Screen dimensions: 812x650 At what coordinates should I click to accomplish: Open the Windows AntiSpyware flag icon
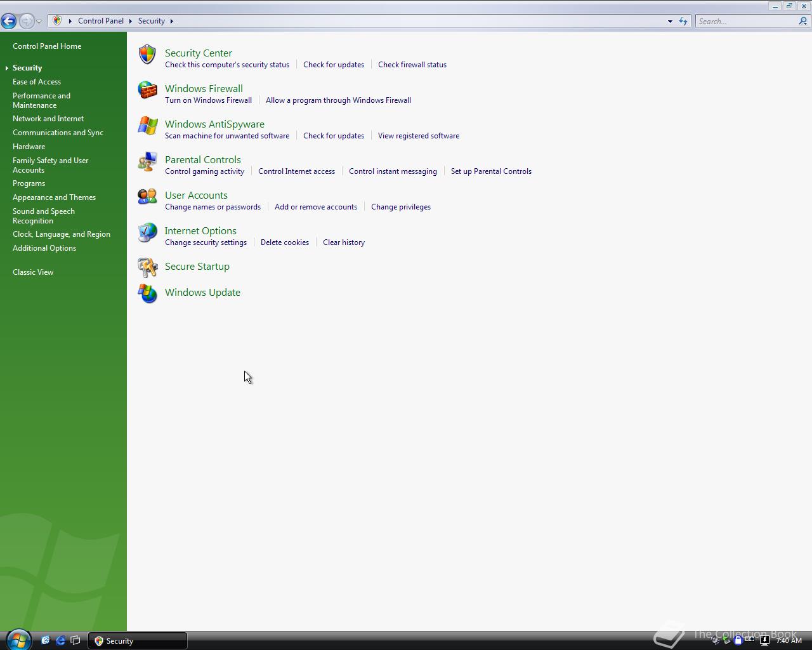coord(147,126)
